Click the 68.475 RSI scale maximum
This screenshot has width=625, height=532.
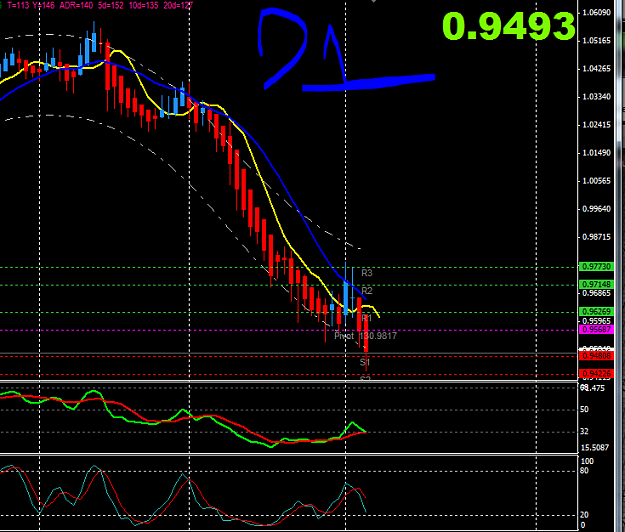[x=592, y=388]
